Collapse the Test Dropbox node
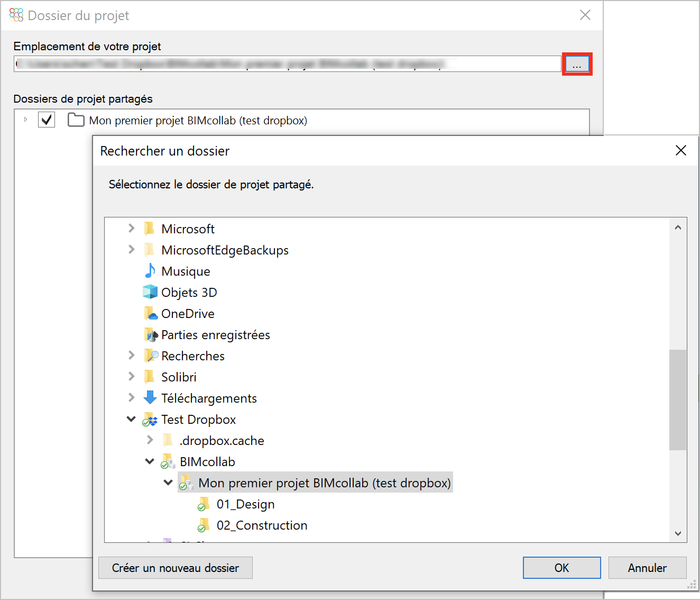Viewport: 700px width, 600px height. click(x=131, y=419)
